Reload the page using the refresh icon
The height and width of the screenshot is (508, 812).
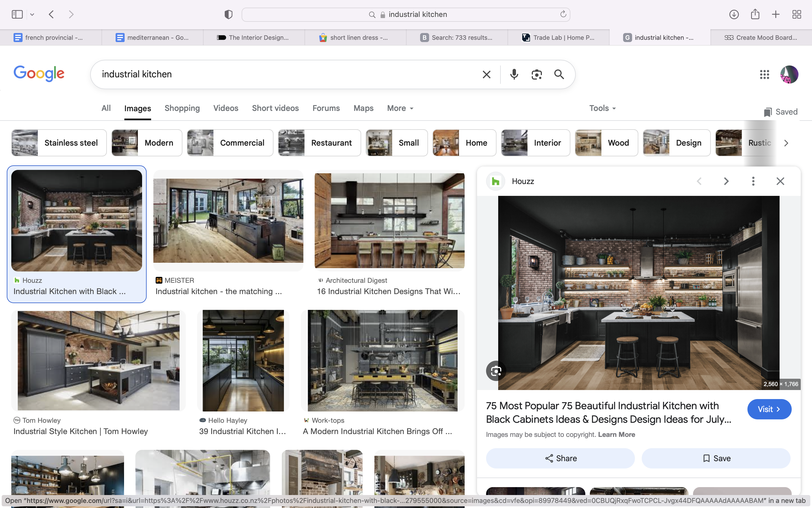point(563,14)
